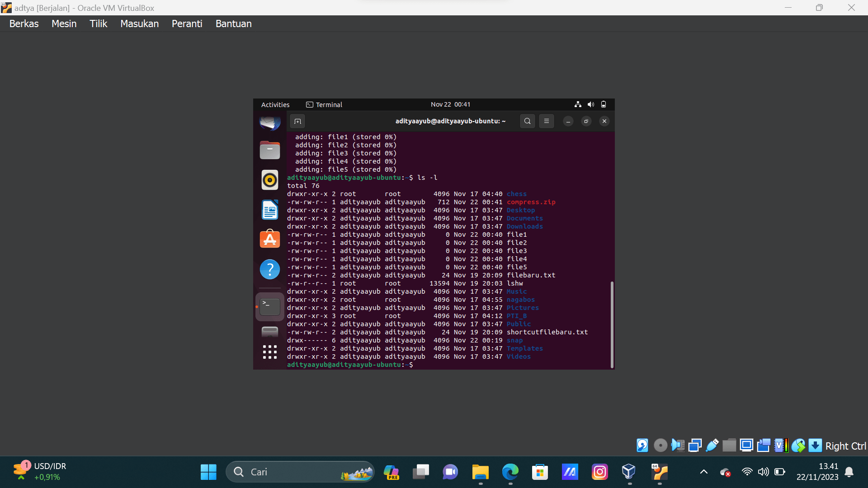Image resolution: width=868 pixels, height=488 pixels.
Task: Open the Mesin menu
Action: 64,24
